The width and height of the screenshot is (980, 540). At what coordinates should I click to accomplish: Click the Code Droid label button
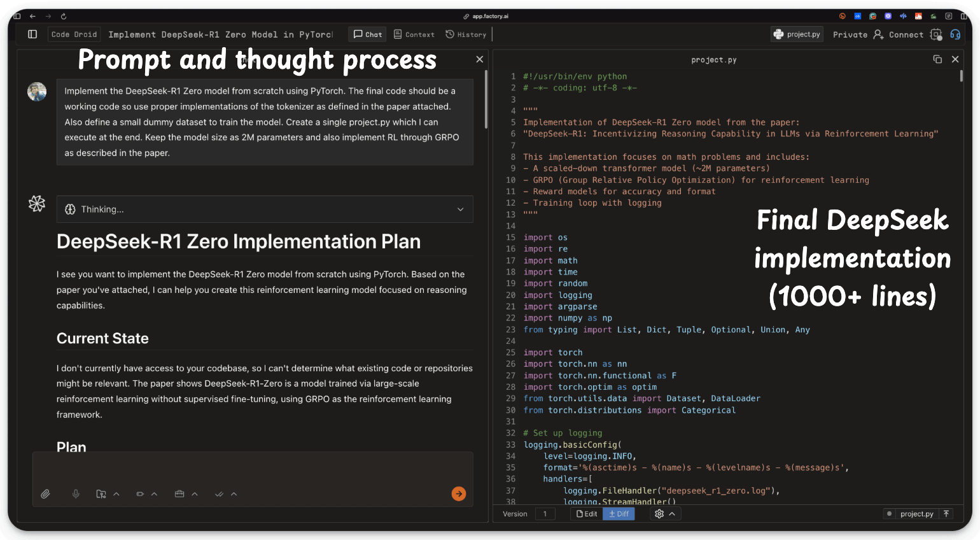pyautogui.click(x=74, y=34)
